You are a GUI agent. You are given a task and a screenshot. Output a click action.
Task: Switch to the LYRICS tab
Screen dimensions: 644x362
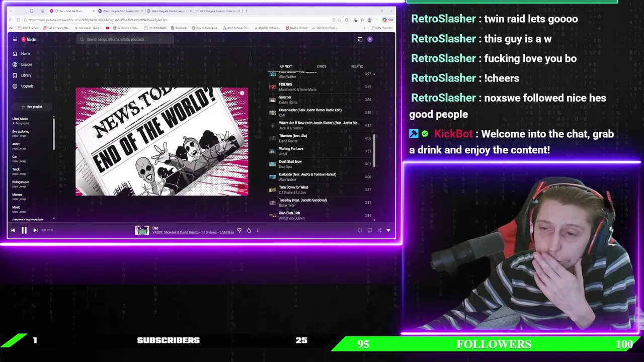click(x=321, y=66)
